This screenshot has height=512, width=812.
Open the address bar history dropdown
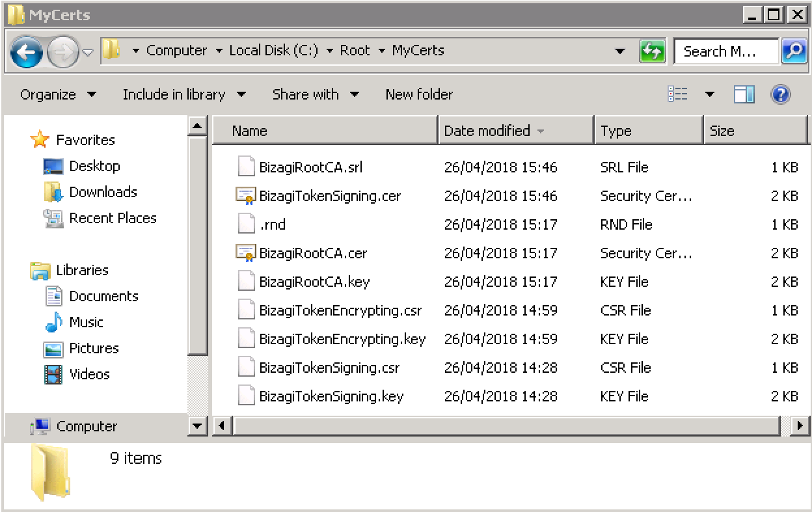click(621, 51)
